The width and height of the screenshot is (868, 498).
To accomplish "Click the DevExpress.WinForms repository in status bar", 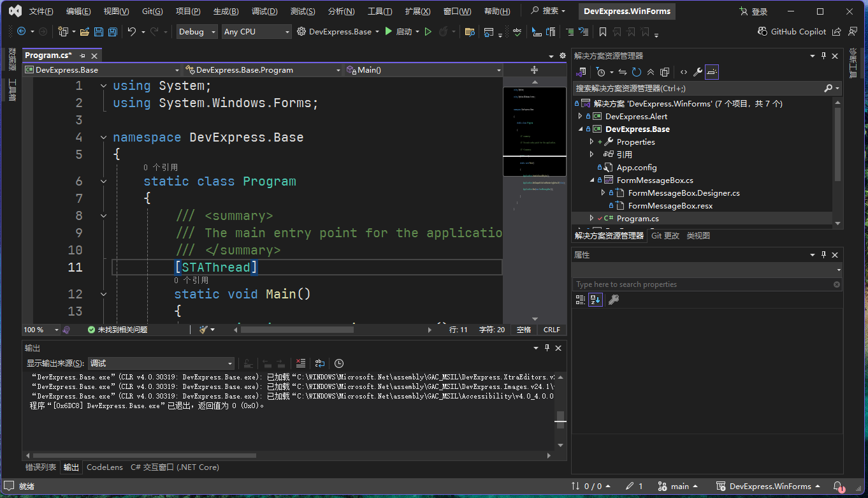I will point(769,487).
